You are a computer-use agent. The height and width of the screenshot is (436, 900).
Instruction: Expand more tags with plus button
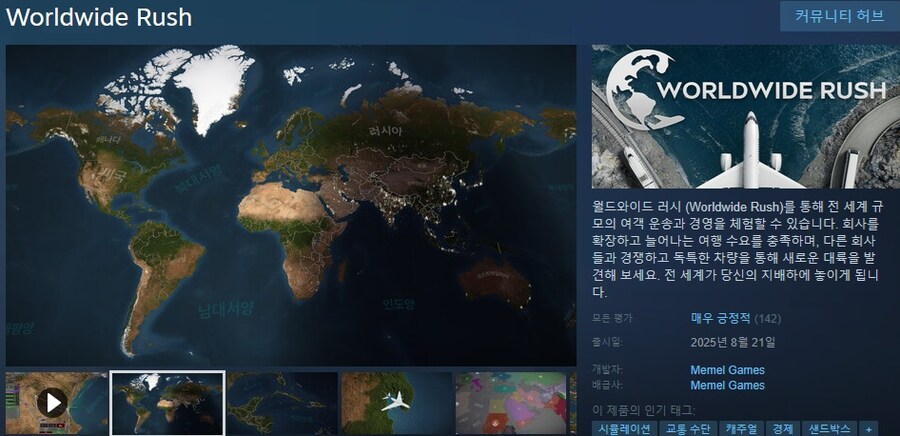(869, 429)
